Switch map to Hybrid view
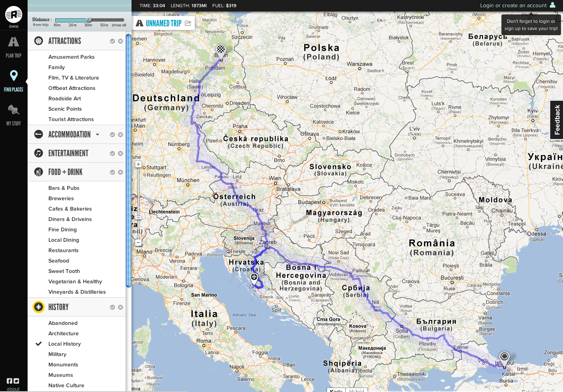 (356, 390)
